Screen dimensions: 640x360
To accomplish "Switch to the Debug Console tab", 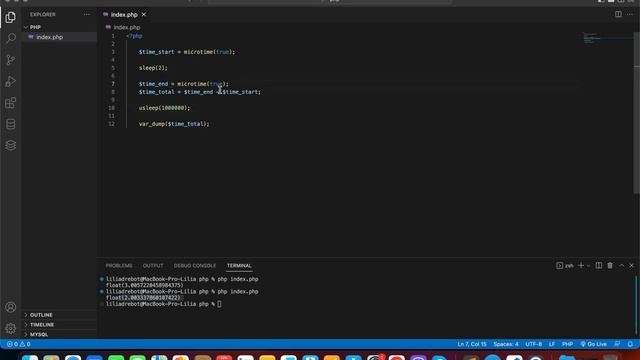I will (x=195, y=266).
